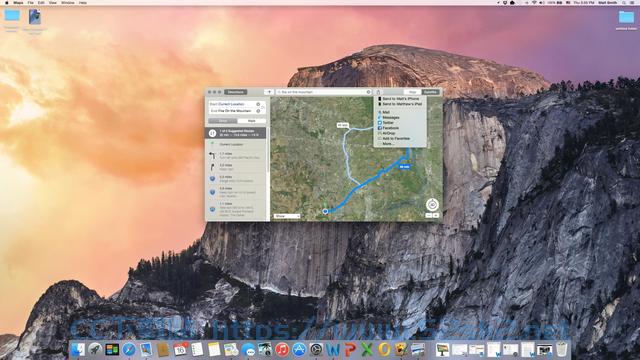Switch map view to Satellite
Image resolution: width=640 pixels, height=360 pixels.
(x=430, y=92)
